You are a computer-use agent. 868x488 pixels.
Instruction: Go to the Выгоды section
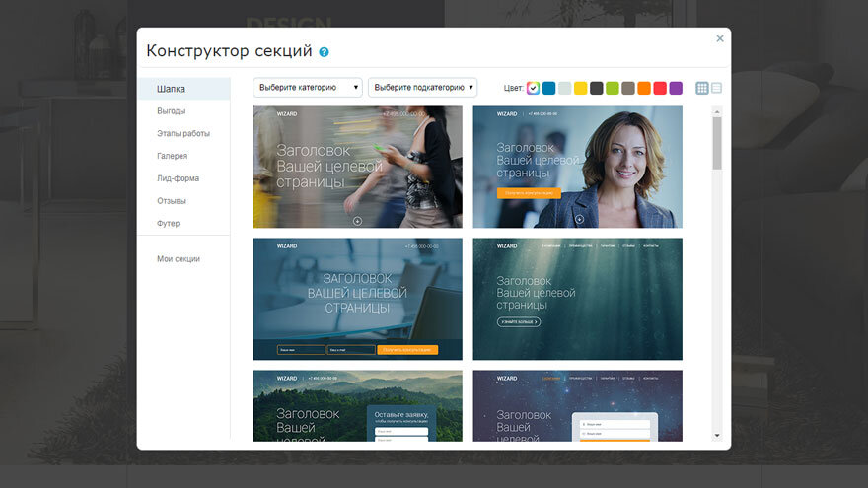point(171,111)
